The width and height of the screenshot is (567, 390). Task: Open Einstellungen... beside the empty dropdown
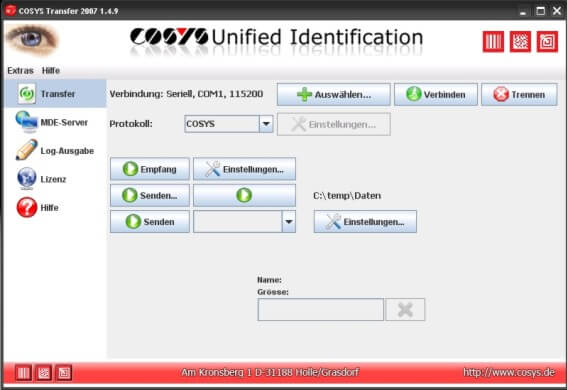coord(365,222)
